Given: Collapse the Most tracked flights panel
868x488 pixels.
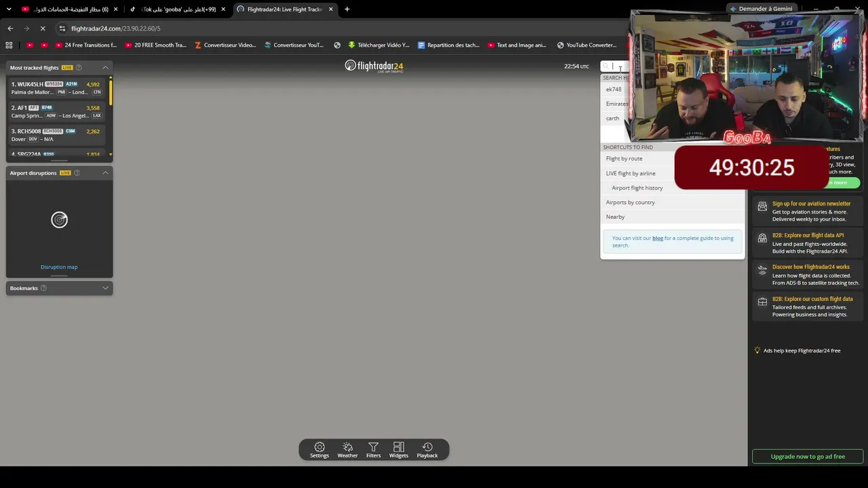Looking at the screenshot, I should click(x=105, y=68).
